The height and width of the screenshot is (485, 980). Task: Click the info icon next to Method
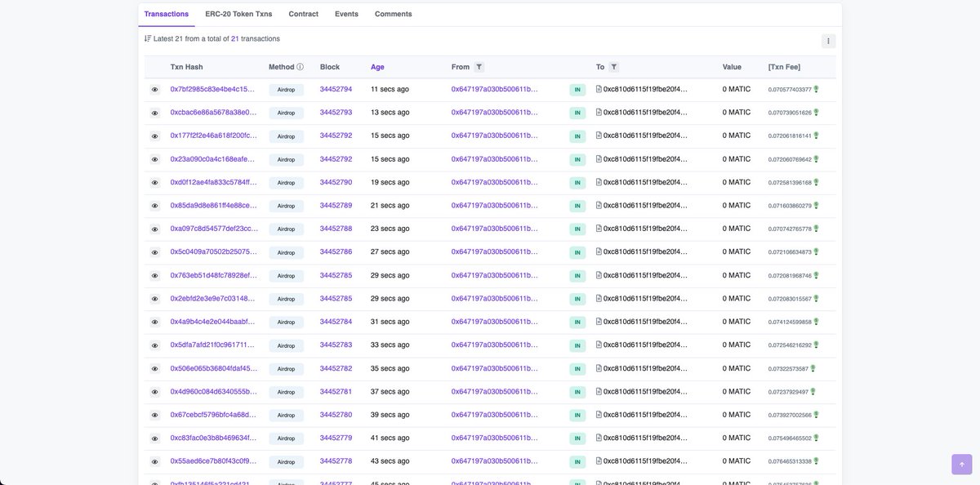300,67
